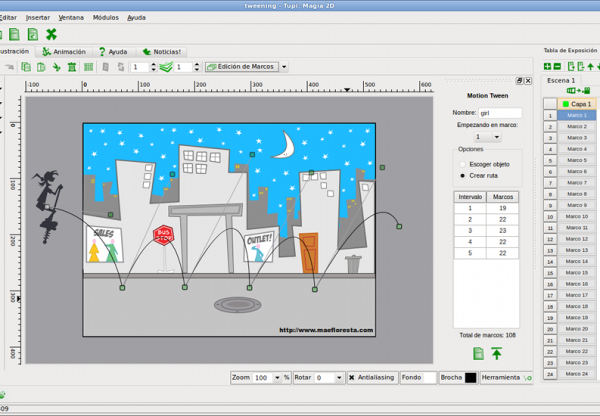Select the Marco 20 frame cell
This screenshot has height=416, width=600.
577,329
